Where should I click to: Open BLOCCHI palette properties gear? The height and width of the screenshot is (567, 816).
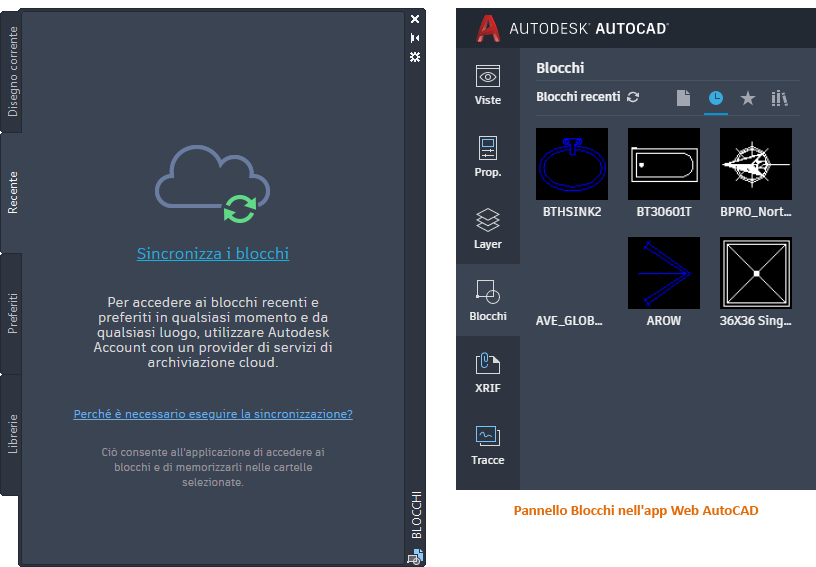pos(415,57)
